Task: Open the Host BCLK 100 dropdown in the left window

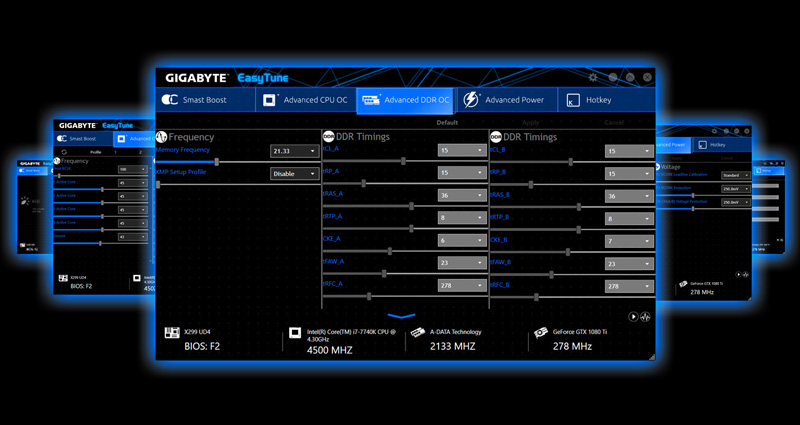Action: tap(133, 169)
